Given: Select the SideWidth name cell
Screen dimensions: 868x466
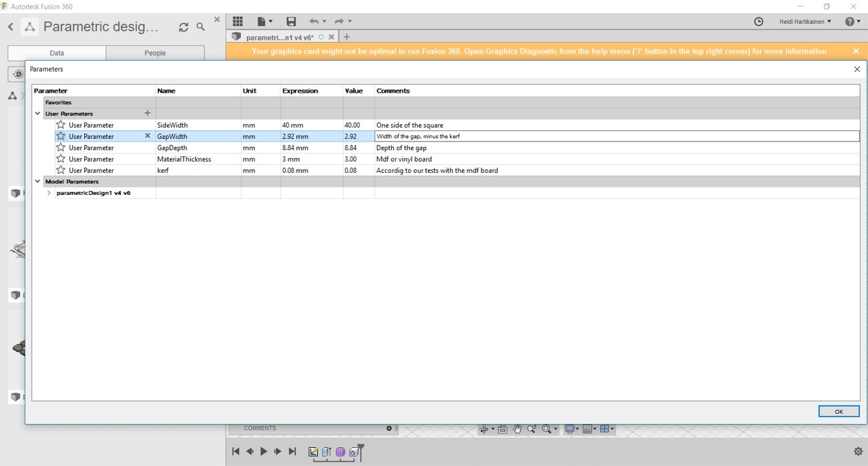Looking at the screenshot, I should click(x=198, y=125).
